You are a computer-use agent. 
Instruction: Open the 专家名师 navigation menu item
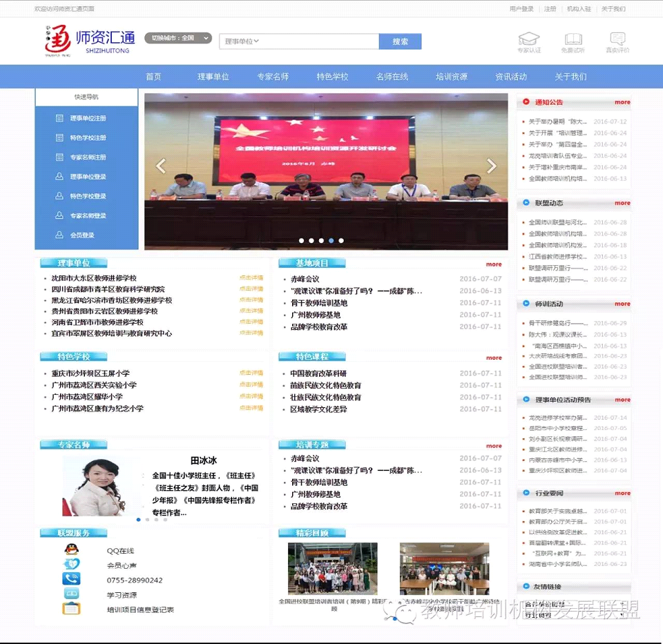(273, 77)
